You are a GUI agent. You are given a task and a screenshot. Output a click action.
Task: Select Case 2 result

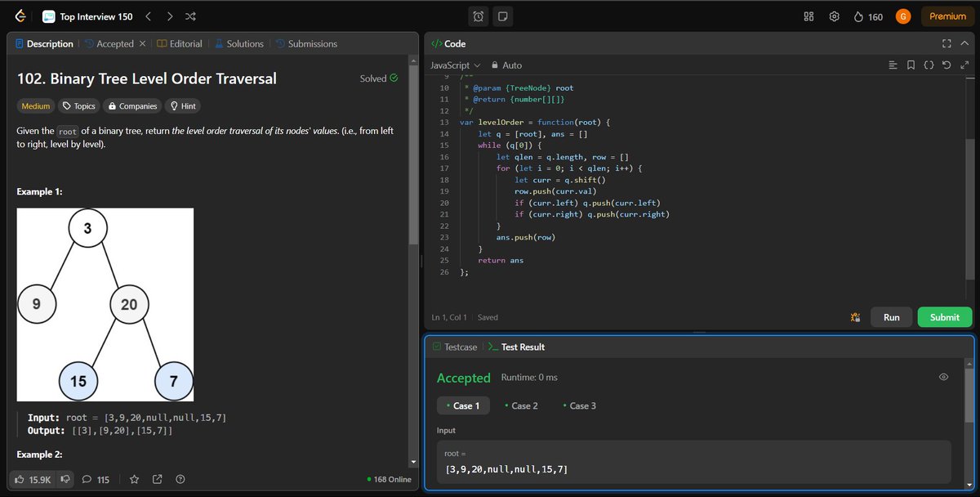click(x=522, y=405)
